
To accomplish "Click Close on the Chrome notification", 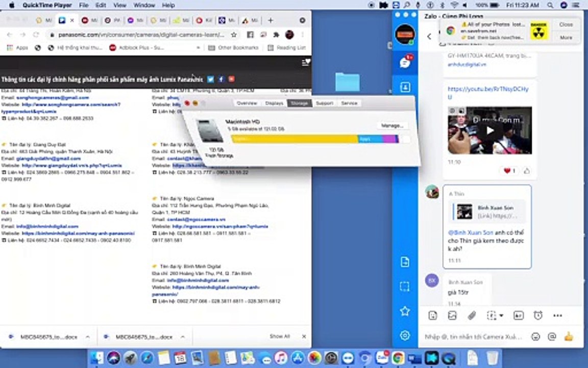I will click(x=566, y=25).
